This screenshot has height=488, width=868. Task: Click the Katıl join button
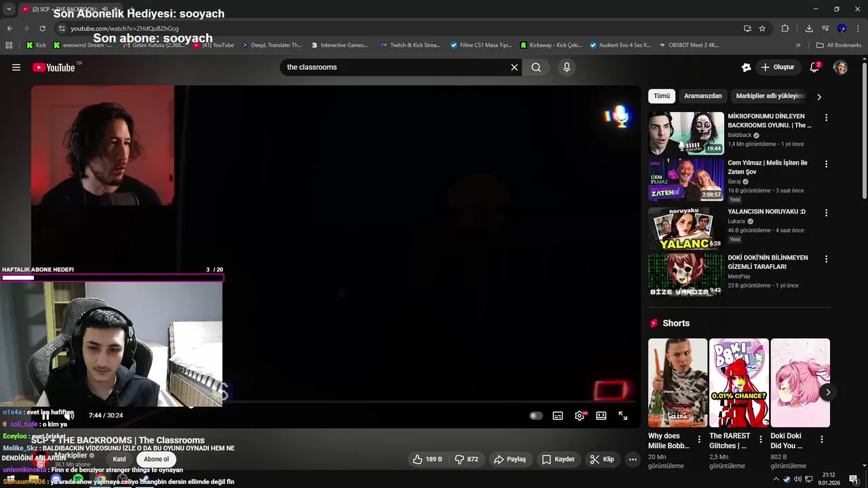pyautogui.click(x=119, y=459)
